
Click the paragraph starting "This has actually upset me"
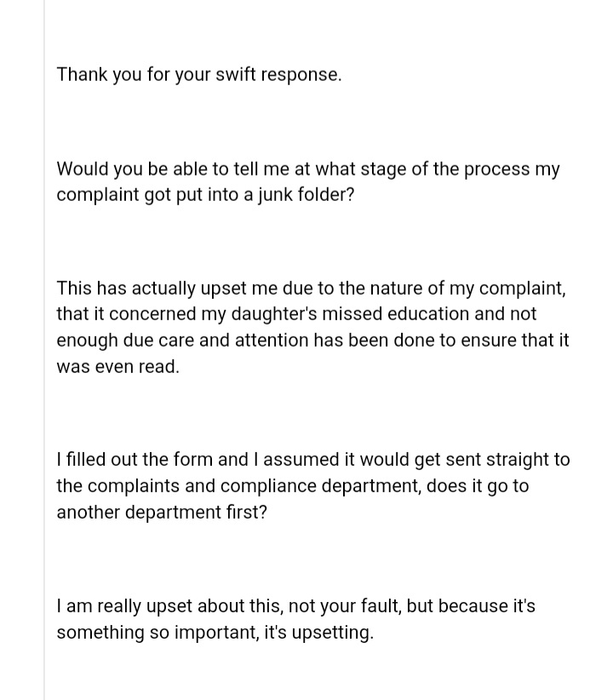(x=312, y=328)
